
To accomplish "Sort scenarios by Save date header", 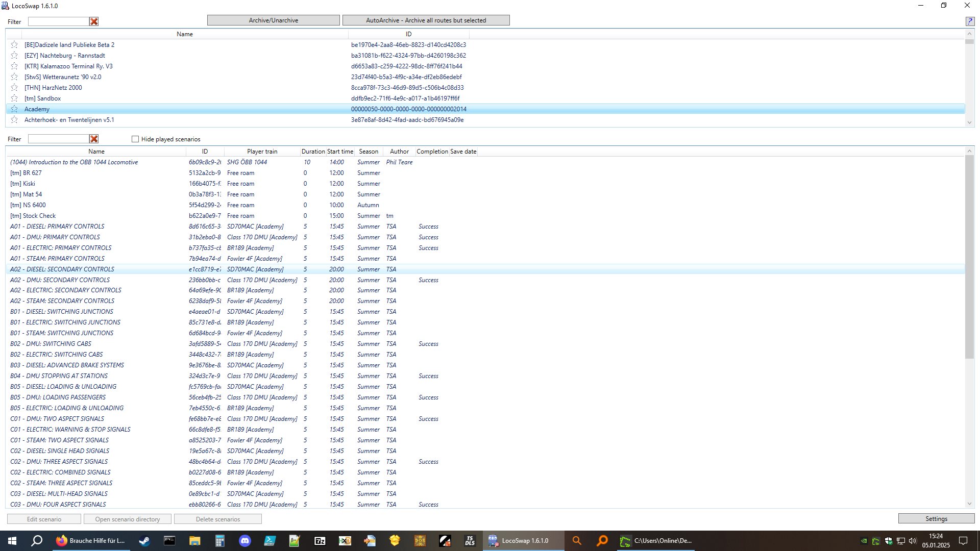I will pyautogui.click(x=463, y=152).
